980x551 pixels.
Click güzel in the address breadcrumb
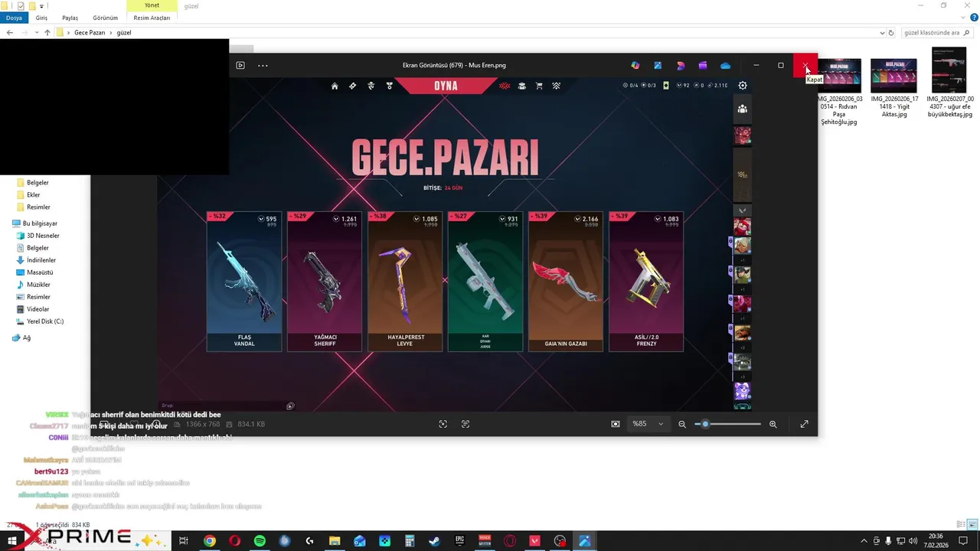(x=124, y=33)
